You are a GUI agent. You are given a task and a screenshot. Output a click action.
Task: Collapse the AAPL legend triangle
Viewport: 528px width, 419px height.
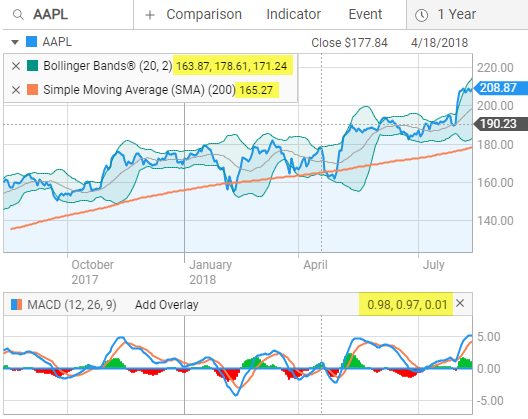pyautogui.click(x=15, y=42)
